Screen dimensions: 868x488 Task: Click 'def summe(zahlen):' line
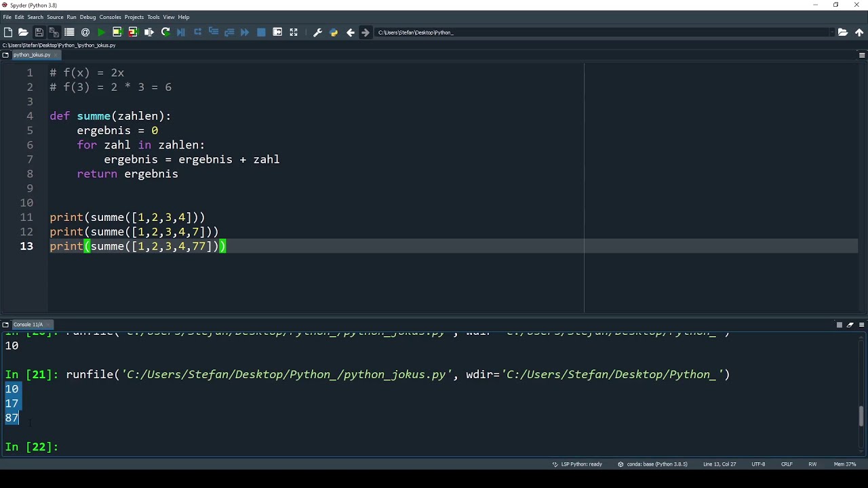click(111, 116)
